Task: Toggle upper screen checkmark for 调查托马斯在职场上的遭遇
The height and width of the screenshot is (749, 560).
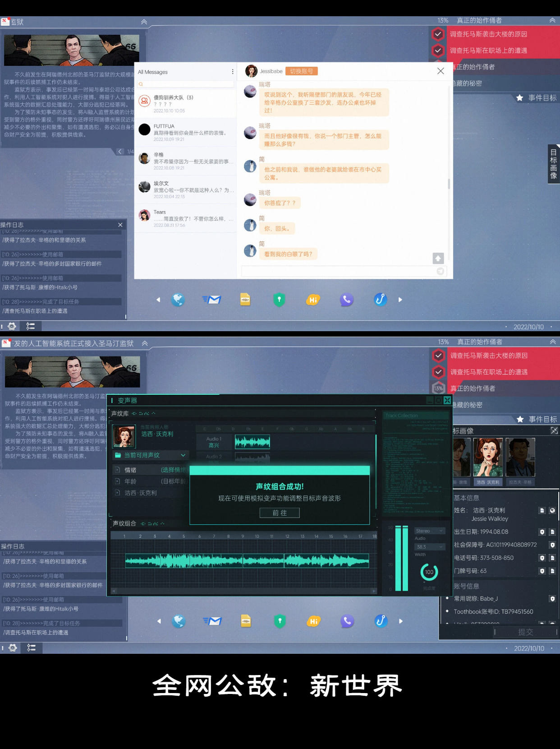Action: (438, 51)
